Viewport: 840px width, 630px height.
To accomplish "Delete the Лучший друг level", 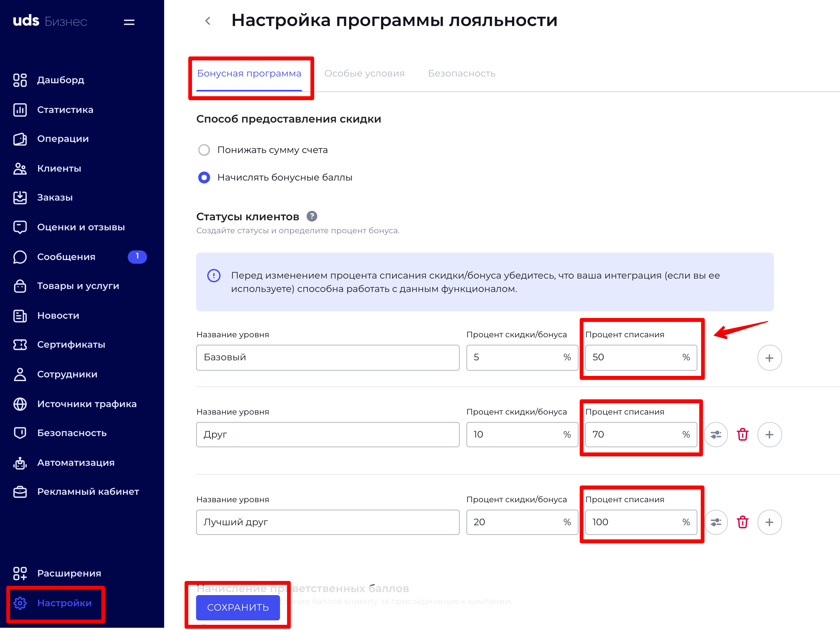I will coord(743,523).
